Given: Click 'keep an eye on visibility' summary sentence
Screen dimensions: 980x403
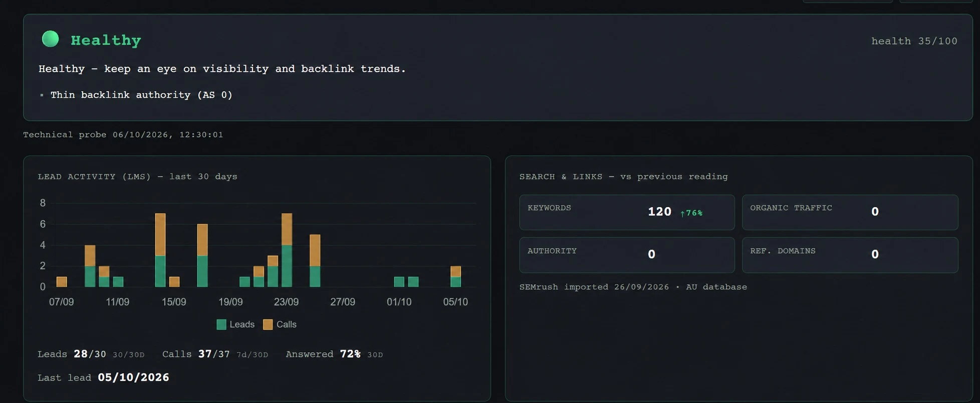Looking at the screenshot, I should point(222,69).
